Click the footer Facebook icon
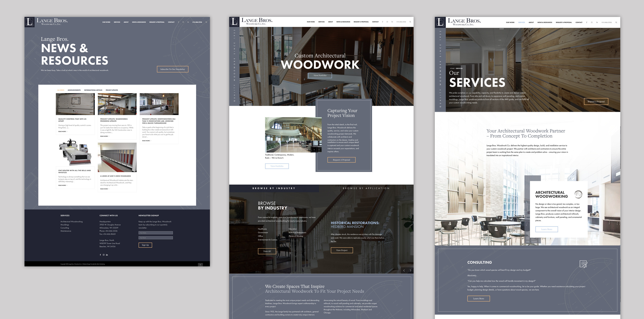Viewport: 644px width, 319px height. [100, 255]
